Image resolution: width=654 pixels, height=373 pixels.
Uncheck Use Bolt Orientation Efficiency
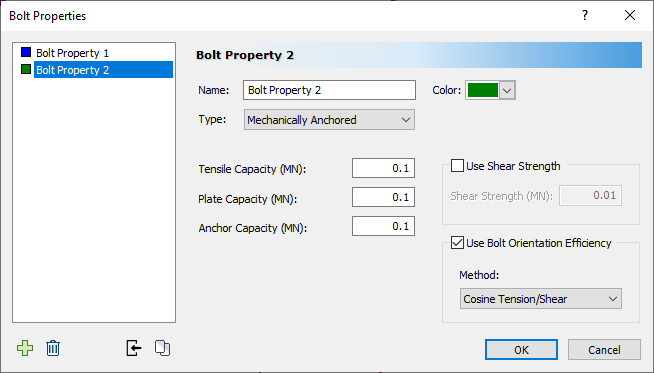point(458,242)
